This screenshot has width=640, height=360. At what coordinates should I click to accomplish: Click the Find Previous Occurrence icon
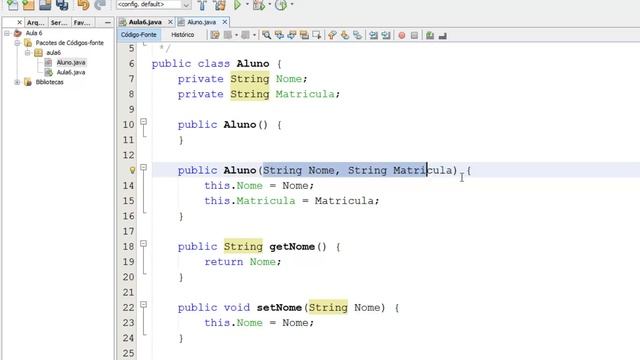(279, 35)
